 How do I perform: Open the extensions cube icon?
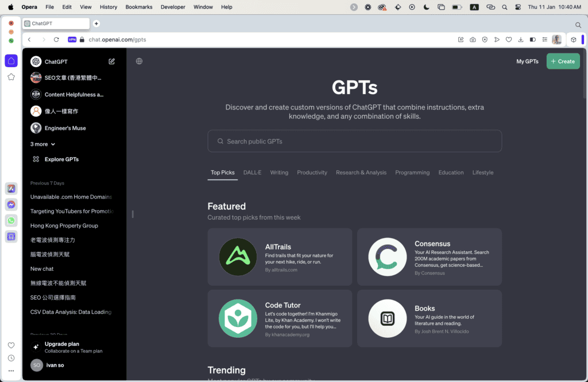point(574,40)
